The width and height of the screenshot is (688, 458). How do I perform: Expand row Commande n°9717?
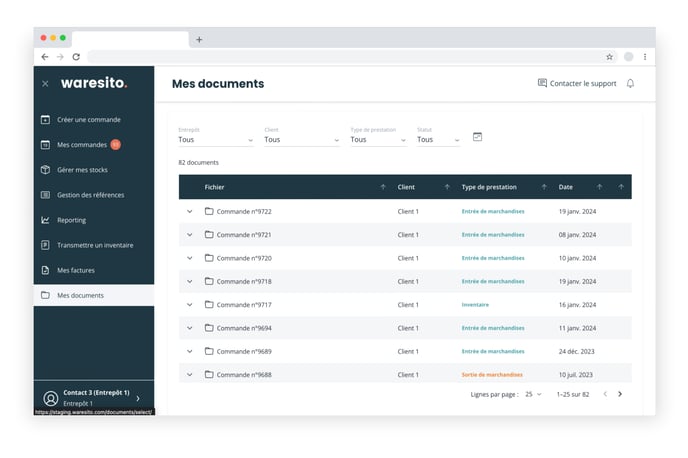tap(190, 304)
